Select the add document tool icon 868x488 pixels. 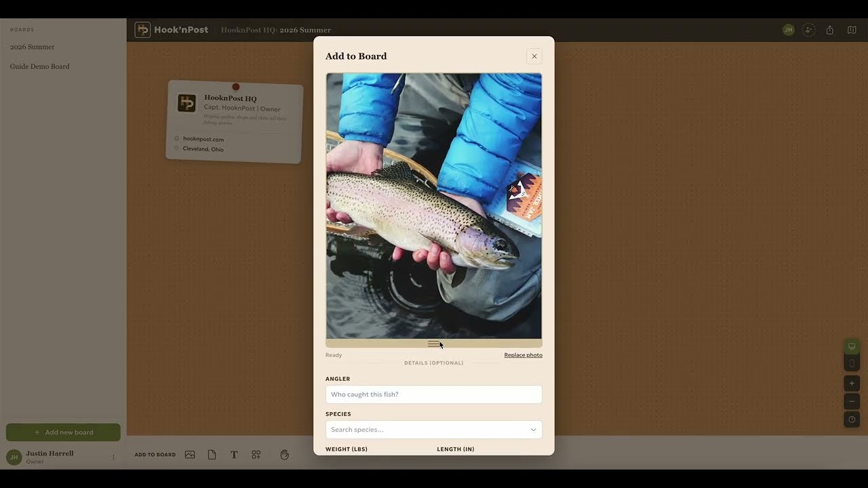pos(212,455)
